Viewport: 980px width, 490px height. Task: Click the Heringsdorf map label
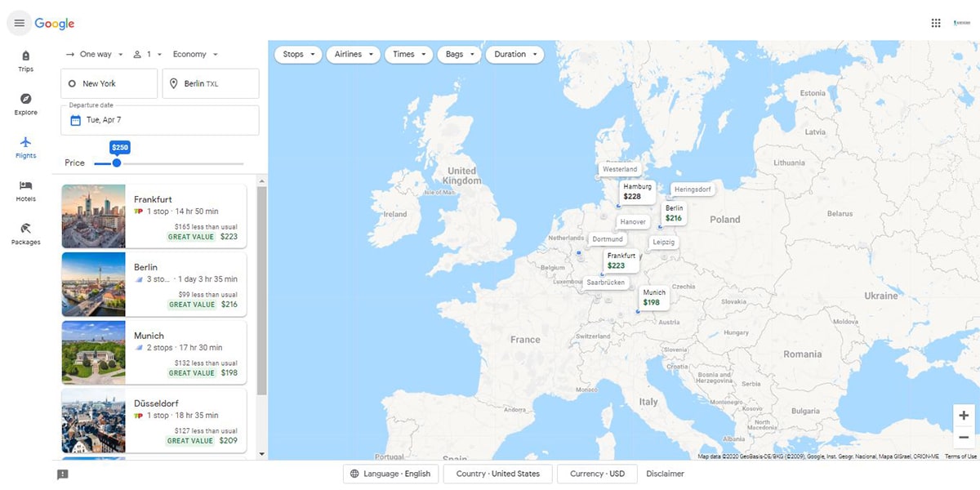(x=693, y=189)
